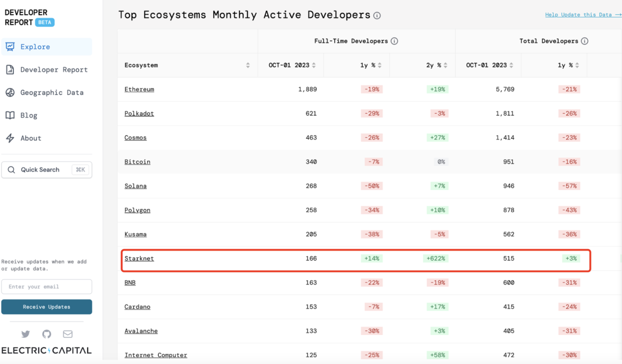Open the Starknet ecosystem link
This screenshot has height=364, width=622.
coord(139,258)
